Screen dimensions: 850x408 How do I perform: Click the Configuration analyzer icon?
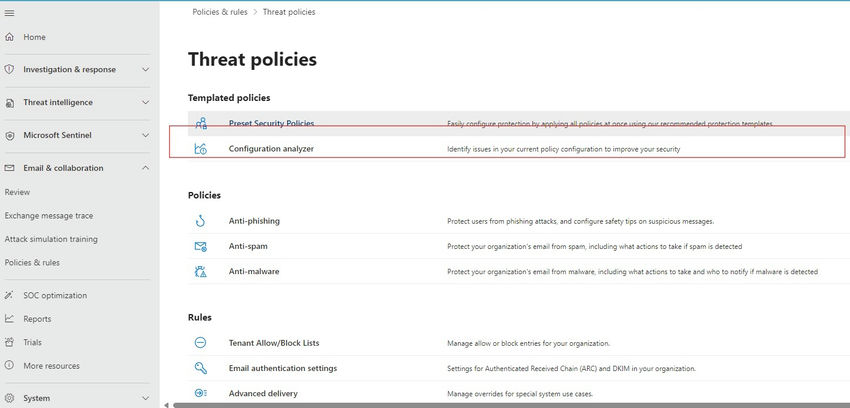(x=201, y=149)
